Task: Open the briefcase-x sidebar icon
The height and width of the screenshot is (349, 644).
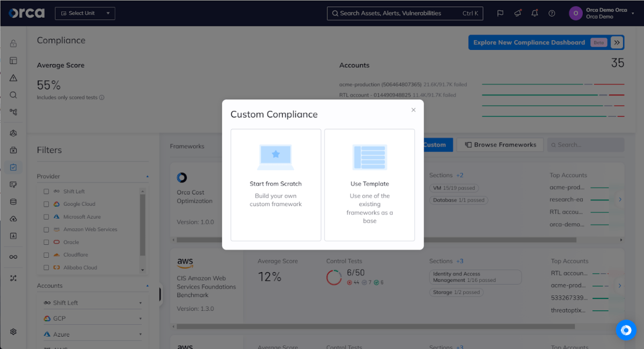Action: point(13,150)
